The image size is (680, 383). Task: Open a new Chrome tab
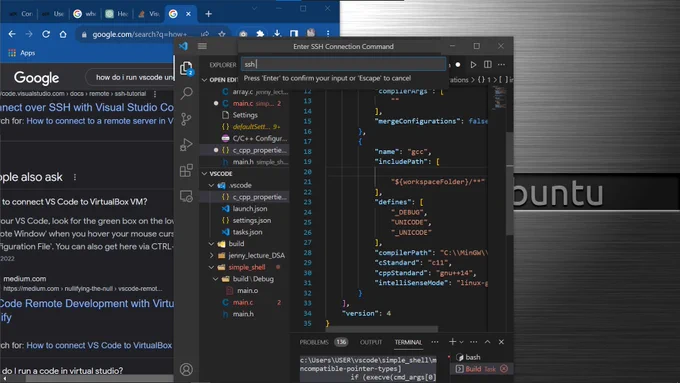coord(209,14)
